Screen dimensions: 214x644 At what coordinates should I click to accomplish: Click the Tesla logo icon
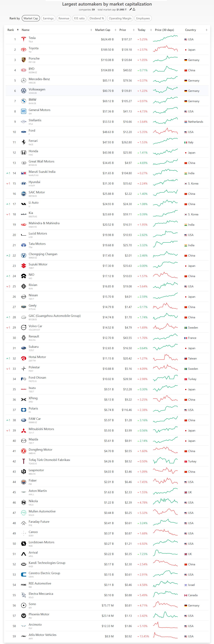(23, 39)
